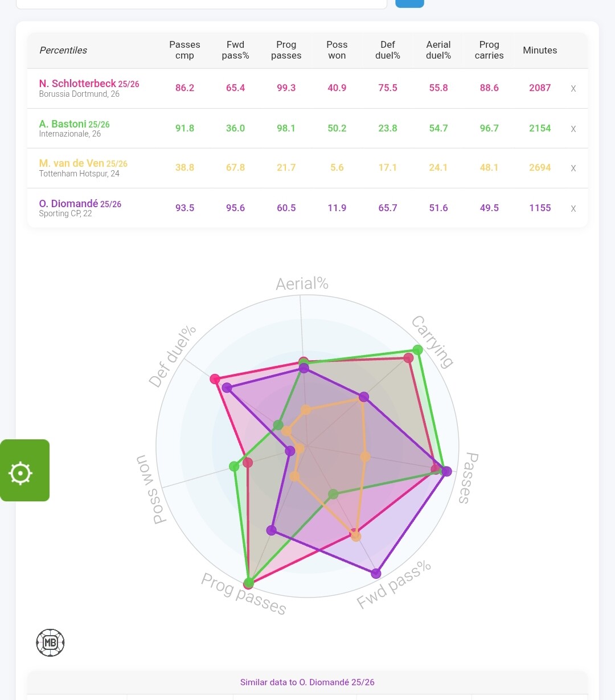Click the Def duel% column header
Screen dimensions: 615x700
tap(387, 50)
